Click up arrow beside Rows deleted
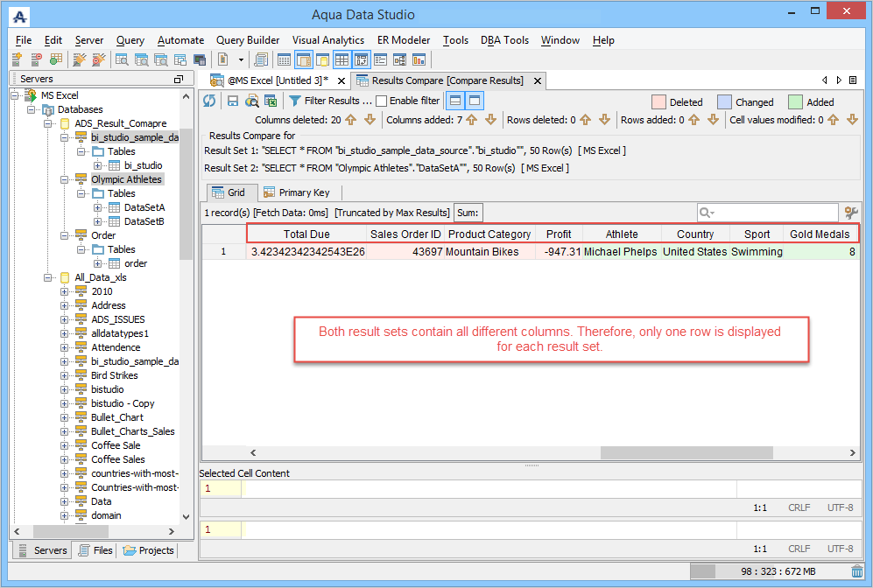 (x=585, y=120)
